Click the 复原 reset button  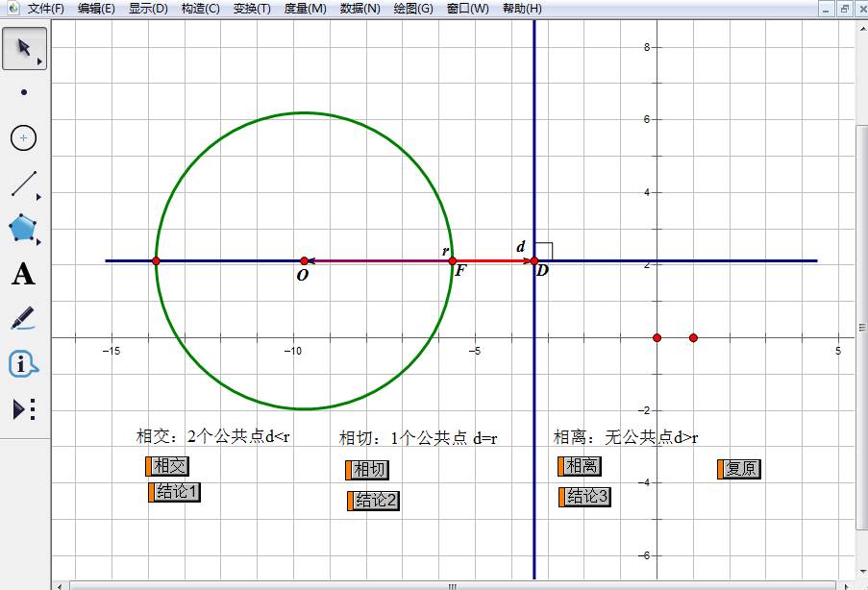click(x=740, y=469)
